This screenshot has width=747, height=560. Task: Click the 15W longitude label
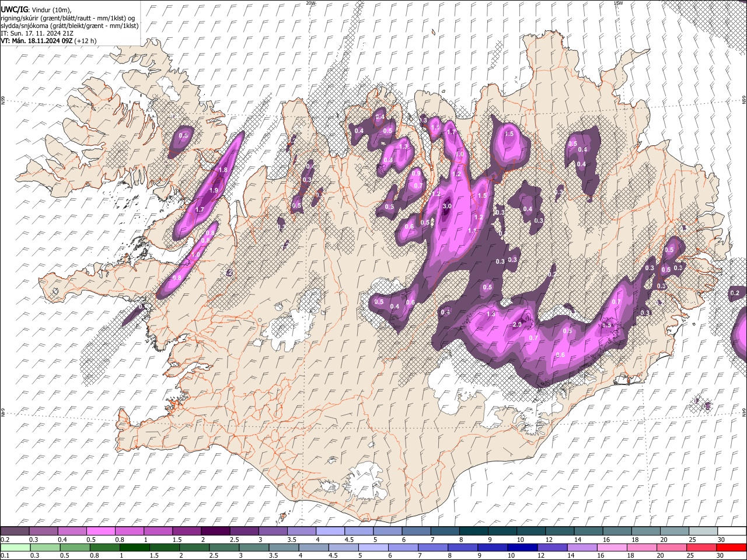tap(618, 3)
